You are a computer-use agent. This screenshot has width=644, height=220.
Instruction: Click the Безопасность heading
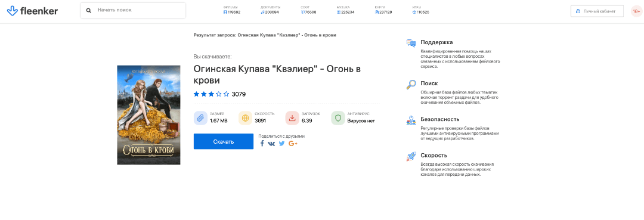click(440, 119)
